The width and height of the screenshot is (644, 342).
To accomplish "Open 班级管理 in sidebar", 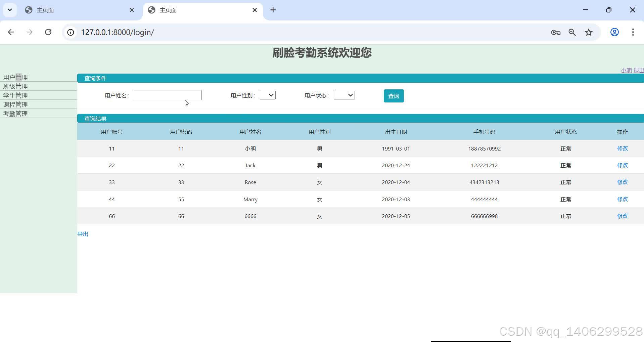I will pos(15,86).
